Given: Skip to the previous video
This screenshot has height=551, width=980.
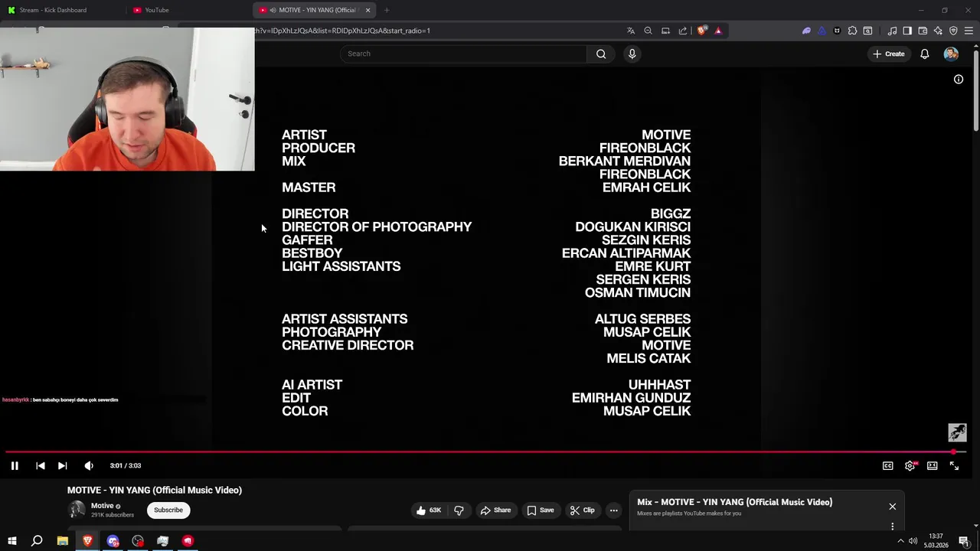Looking at the screenshot, I should click(x=41, y=465).
